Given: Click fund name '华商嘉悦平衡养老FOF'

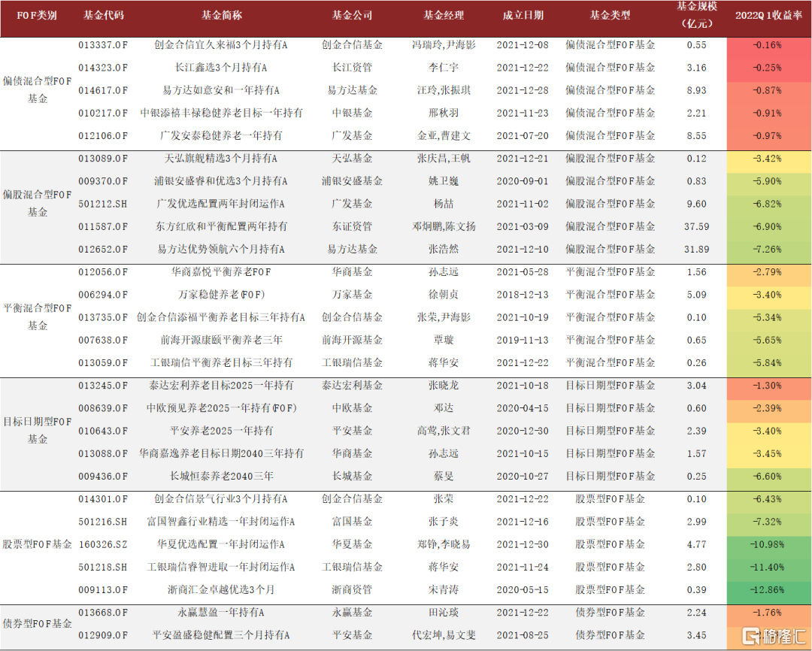Looking at the screenshot, I should (221, 272).
